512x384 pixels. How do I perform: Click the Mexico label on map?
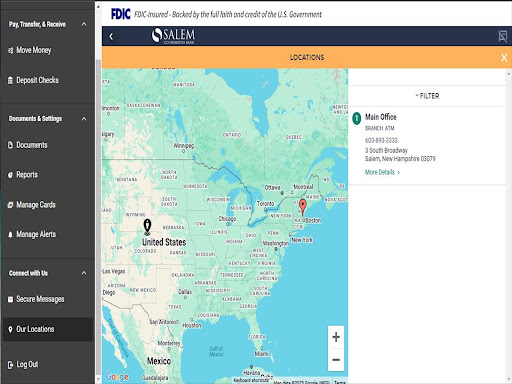[x=159, y=361]
